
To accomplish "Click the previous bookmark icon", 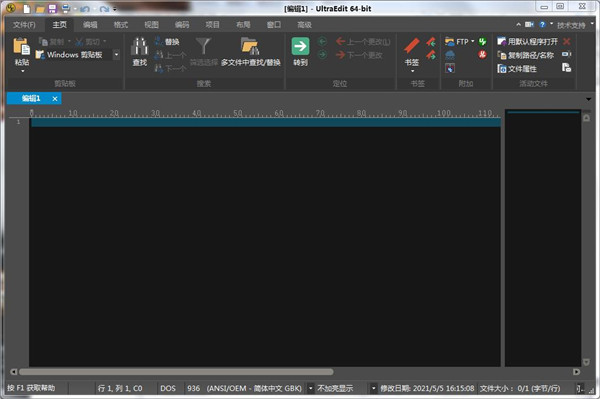I will tap(431, 42).
